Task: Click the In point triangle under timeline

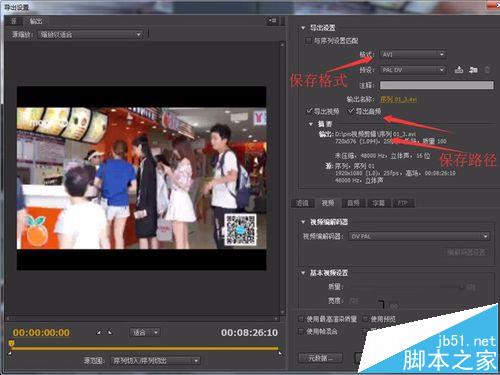Action: pos(10,353)
